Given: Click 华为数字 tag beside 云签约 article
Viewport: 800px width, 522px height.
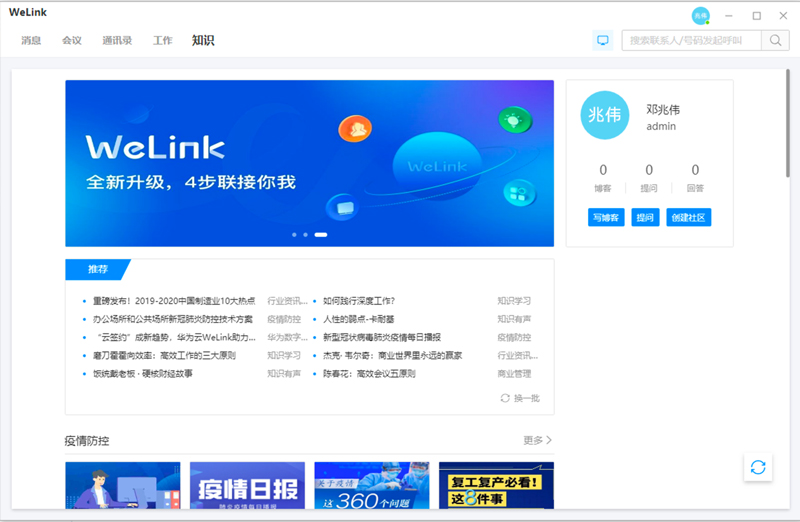Looking at the screenshot, I should coord(287,338).
